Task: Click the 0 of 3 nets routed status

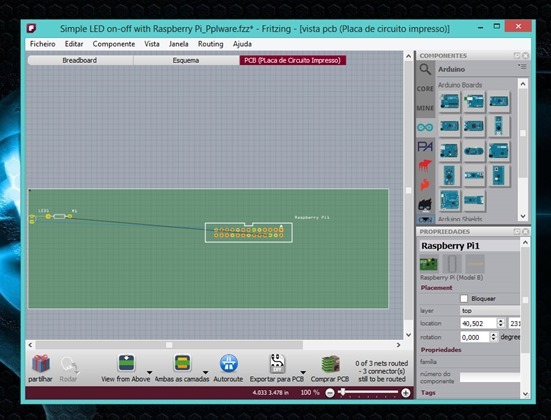Action: click(x=382, y=371)
